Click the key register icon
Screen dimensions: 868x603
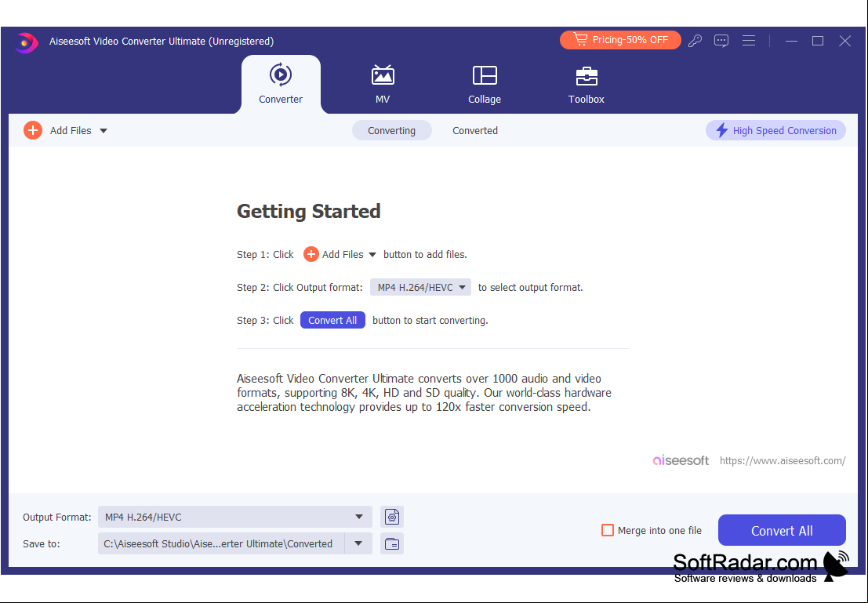(695, 41)
